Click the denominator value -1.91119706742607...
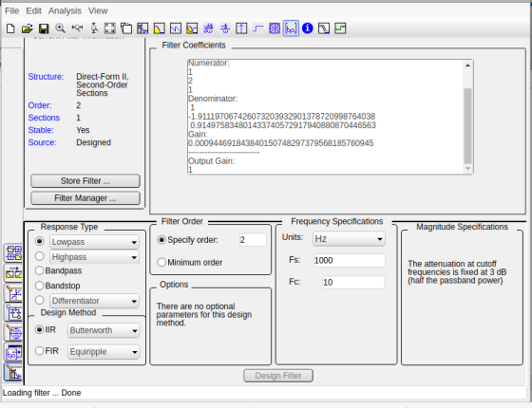This screenshot has height=408, width=532. coord(281,117)
